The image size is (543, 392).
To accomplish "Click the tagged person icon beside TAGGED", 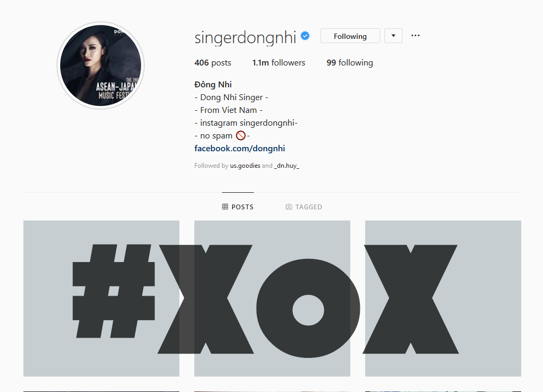I will 289,207.
